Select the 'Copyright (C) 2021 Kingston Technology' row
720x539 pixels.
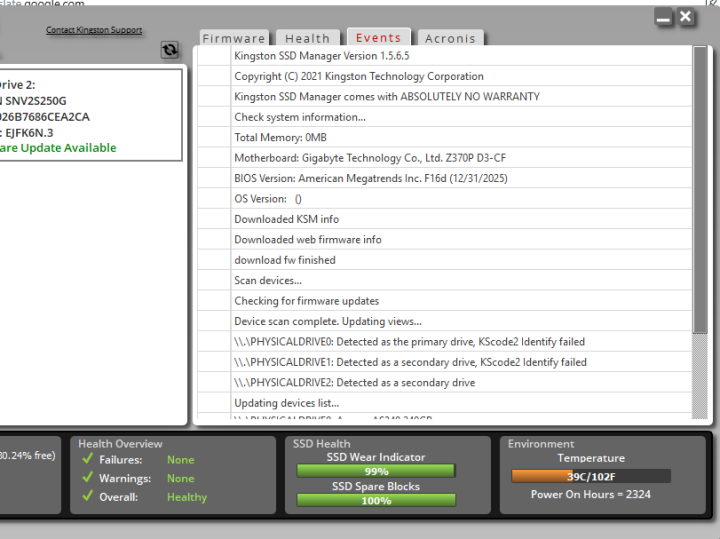point(444,76)
